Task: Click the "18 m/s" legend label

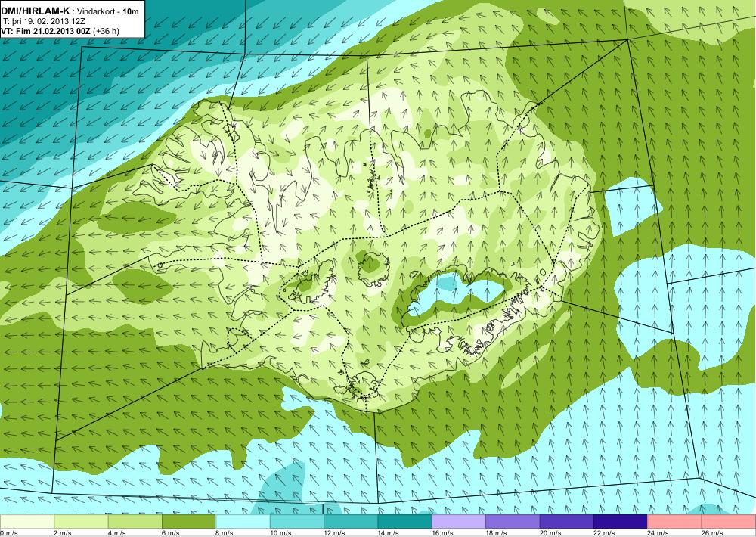Action: tap(497, 532)
